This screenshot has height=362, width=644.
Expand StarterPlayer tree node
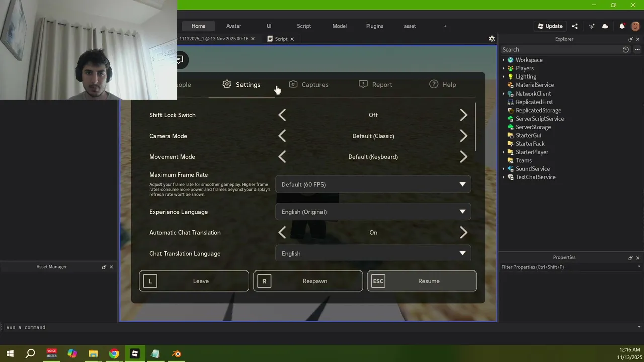click(x=503, y=152)
